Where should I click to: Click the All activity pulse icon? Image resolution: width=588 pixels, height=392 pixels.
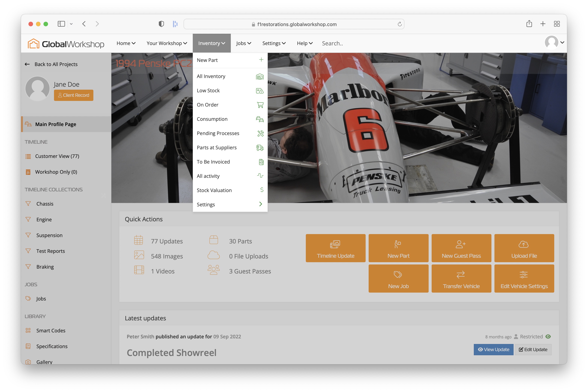[x=260, y=176]
